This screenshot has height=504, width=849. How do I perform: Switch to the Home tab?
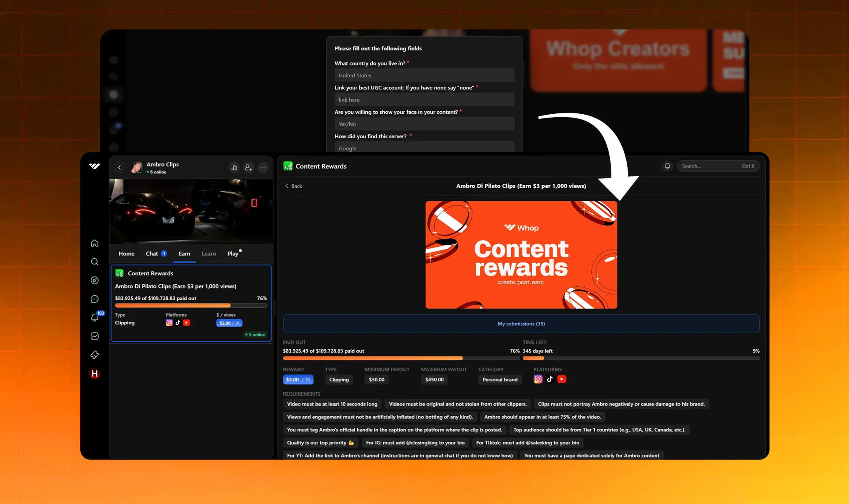127,254
